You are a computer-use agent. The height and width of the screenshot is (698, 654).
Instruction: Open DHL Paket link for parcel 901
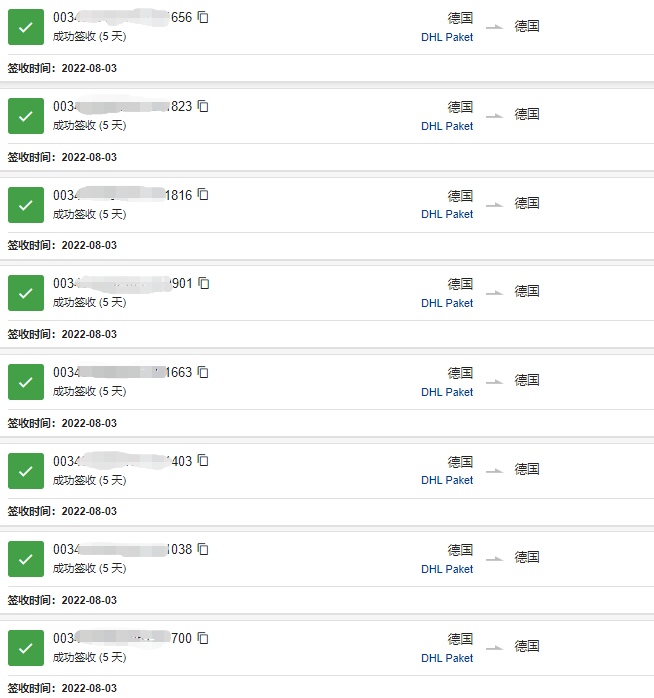tap(447, 303)
